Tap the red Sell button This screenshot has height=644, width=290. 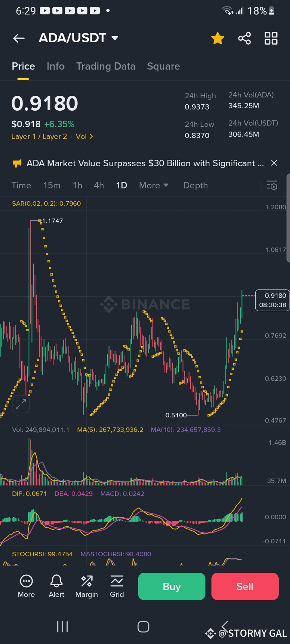tap(245, 586)
